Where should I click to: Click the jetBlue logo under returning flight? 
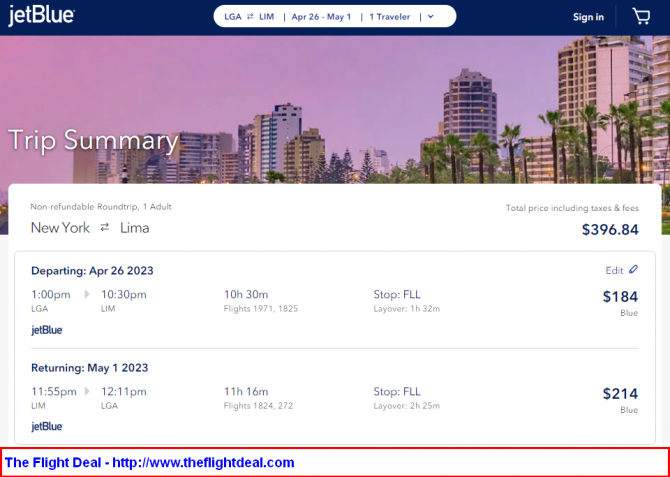click(x=47, y=427)
